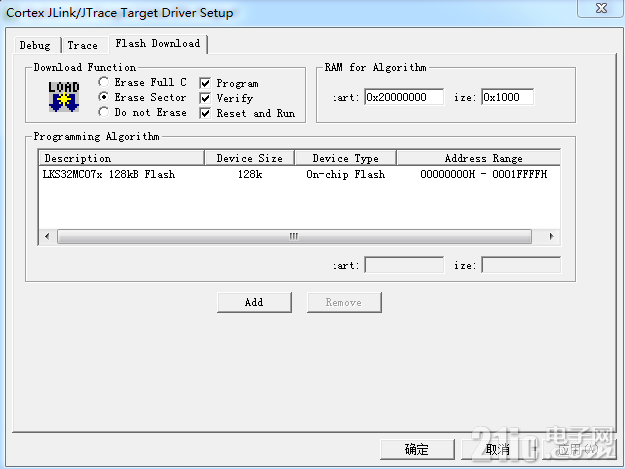The height and width of the screenshot is (469, 625).
Task: Click the algorithm list horizontal scrollbar thumb
Action: (294, 236)
